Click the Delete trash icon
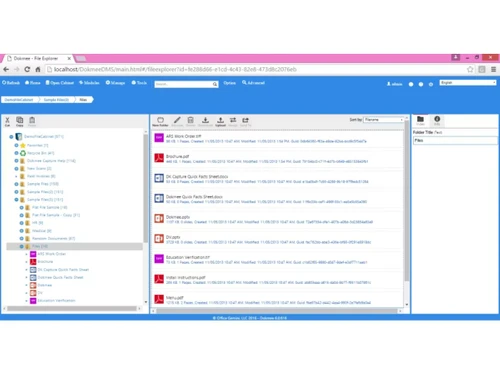Screen dimensions: 500x375 tap(190, 121)
